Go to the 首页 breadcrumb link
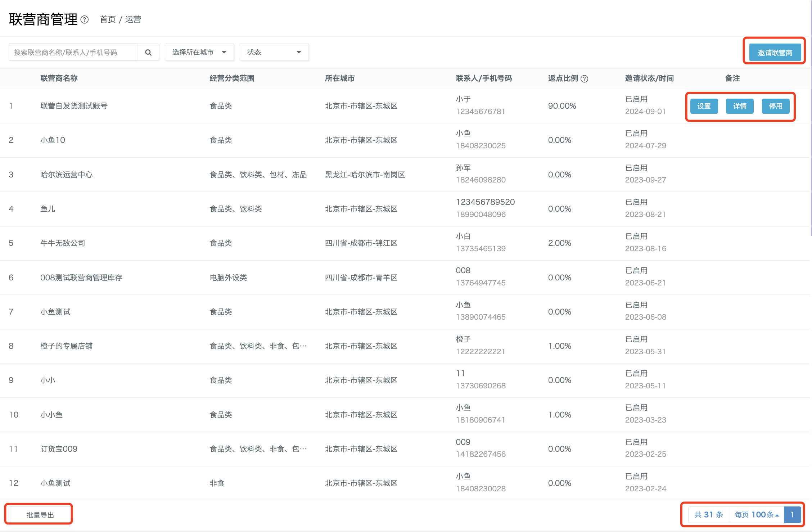Viewport: 812px width, 532px height. 108,19
